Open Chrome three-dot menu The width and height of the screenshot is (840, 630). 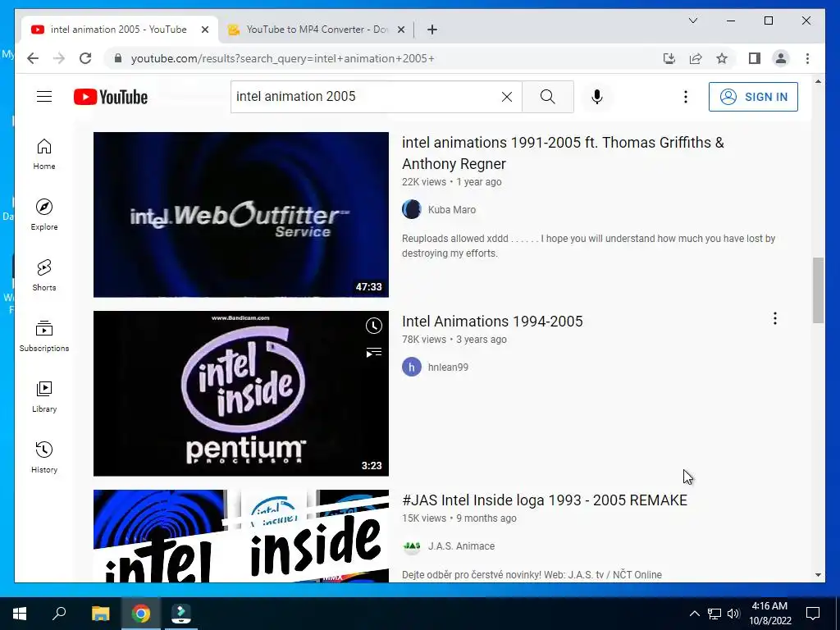click(807, 58)
